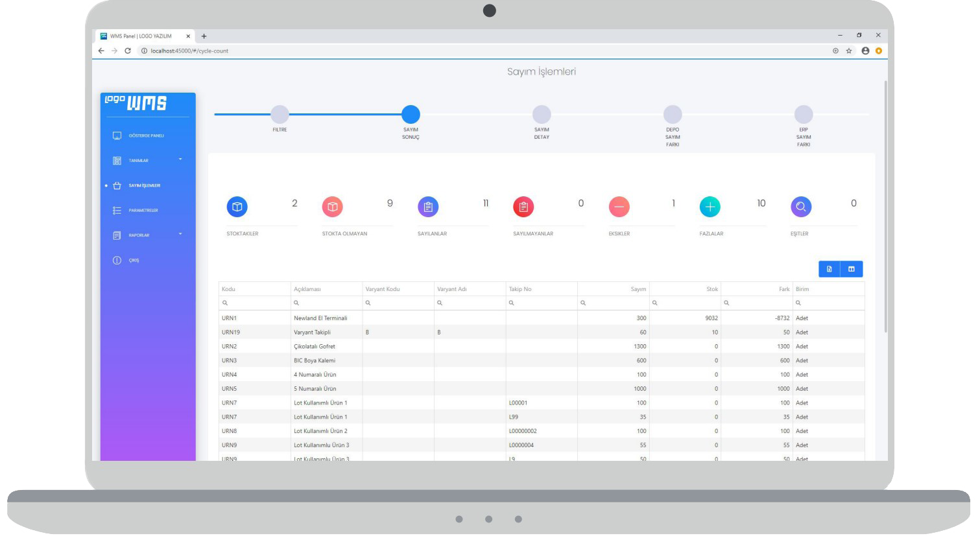Export table with the file export button
The width and height of the screenshot is (980, 536).
[x=830, y=269]
